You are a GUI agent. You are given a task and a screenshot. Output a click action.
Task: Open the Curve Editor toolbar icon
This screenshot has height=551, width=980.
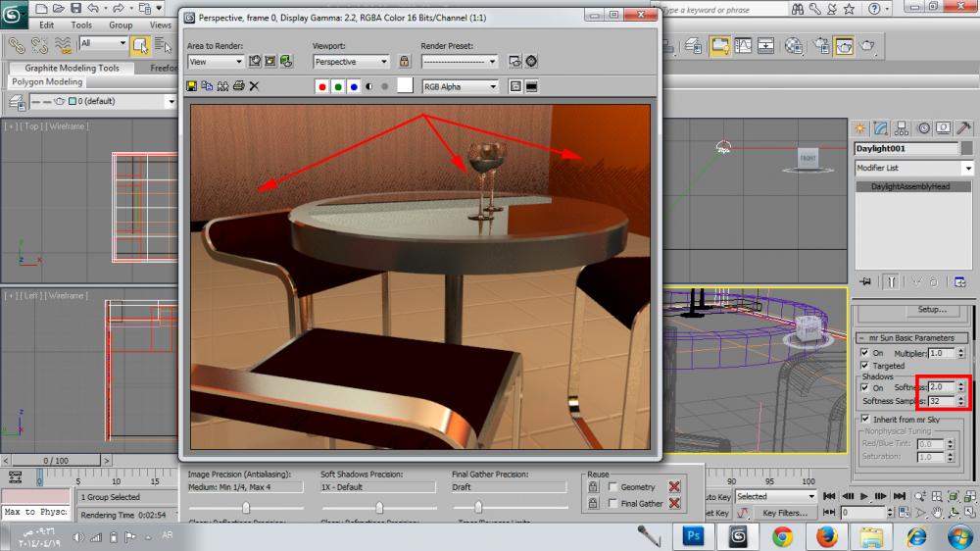[743, 46]
